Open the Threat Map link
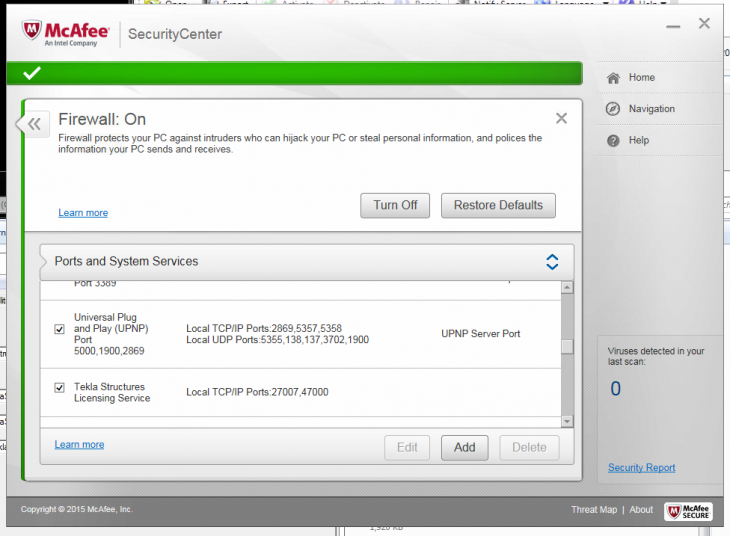730x536 pixels. (x=594, y=509)
